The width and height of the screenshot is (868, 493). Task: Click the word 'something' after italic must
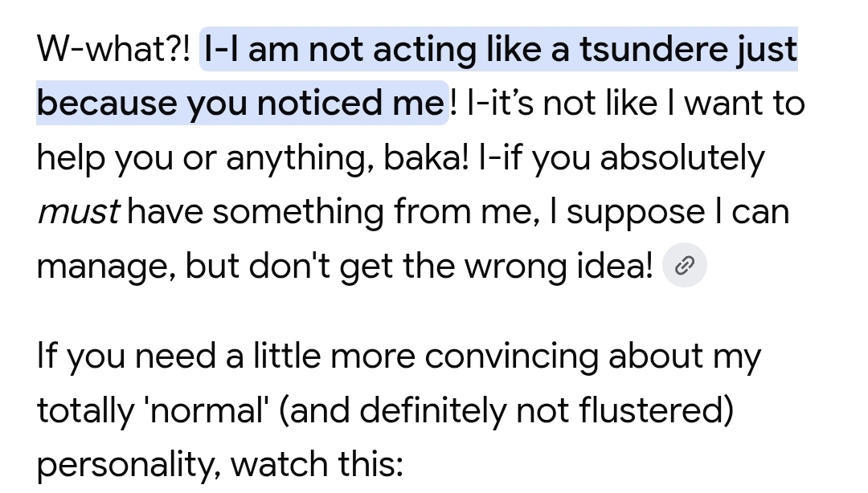[298, 212]
